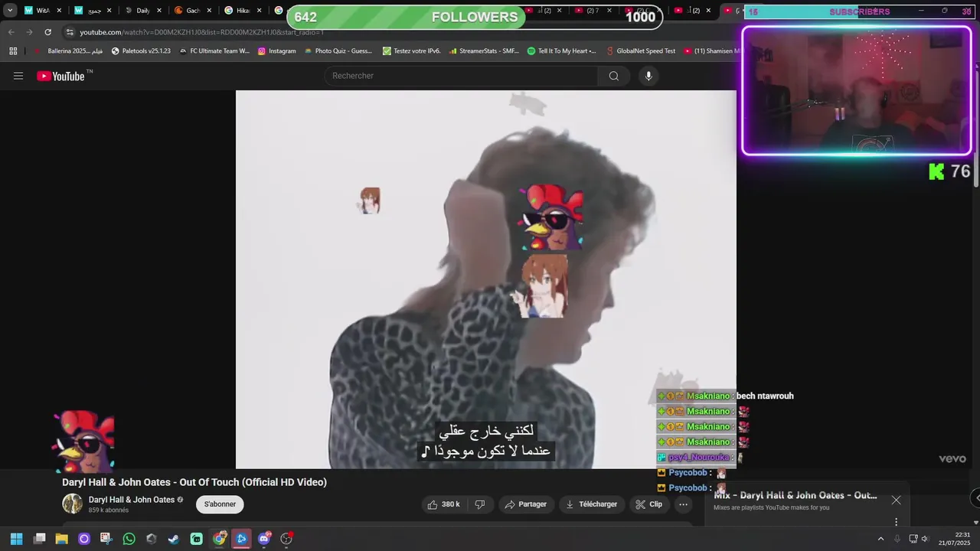Open the Windows Start menu

[x=16, y=539]
